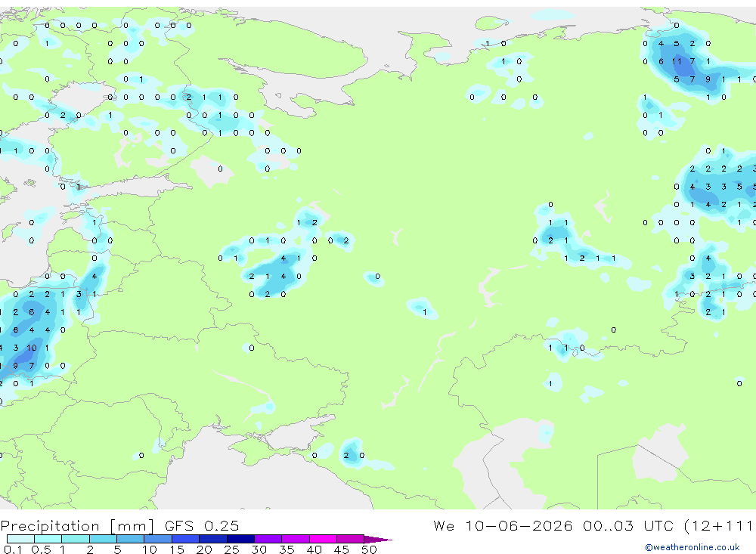
Task: Click the legend label '0.5'
Action: [41, 549]
